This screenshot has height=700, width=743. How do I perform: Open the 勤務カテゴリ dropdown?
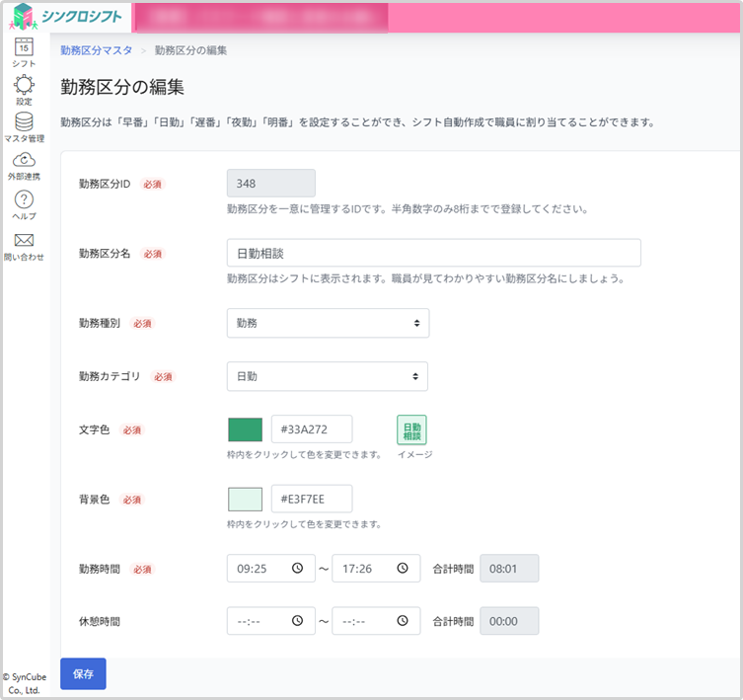pyautogui.click(x=328, y=376)
